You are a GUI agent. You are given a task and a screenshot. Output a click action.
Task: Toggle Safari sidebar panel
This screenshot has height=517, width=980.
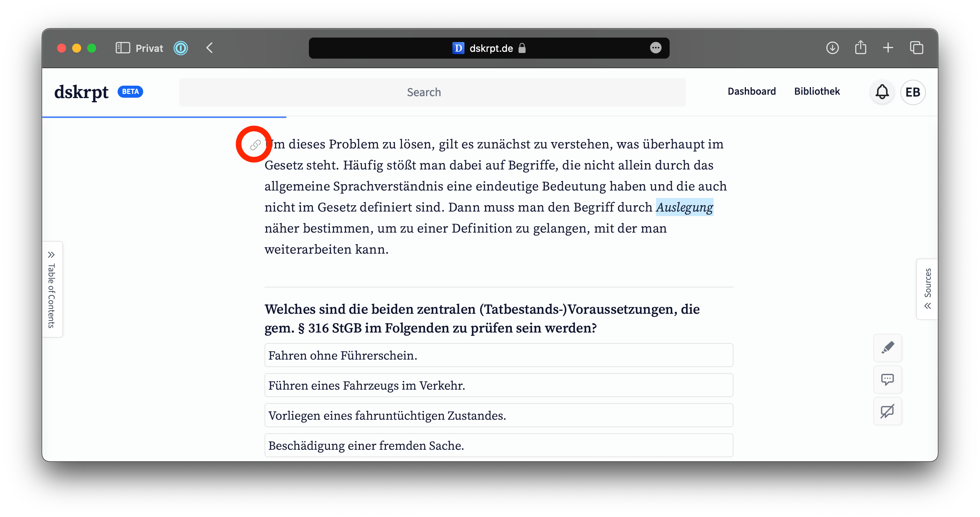pos(122,48)
